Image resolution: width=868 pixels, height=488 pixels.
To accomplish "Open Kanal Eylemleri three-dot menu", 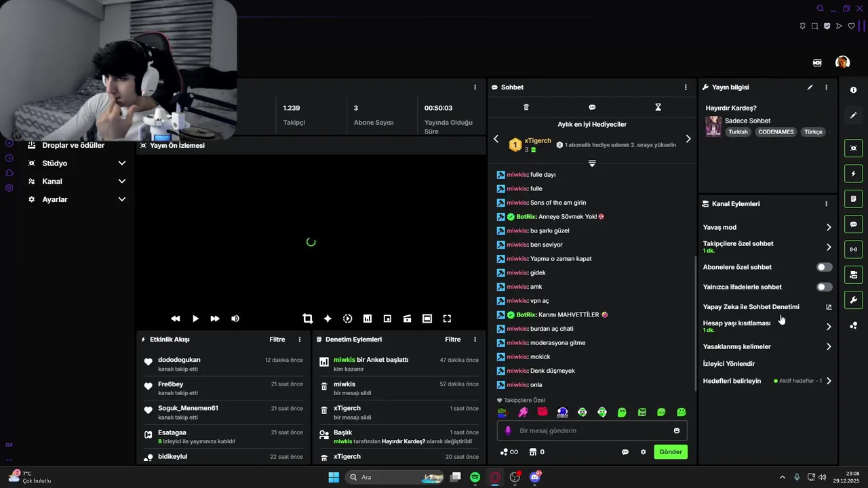I will [x=826, y=204].
